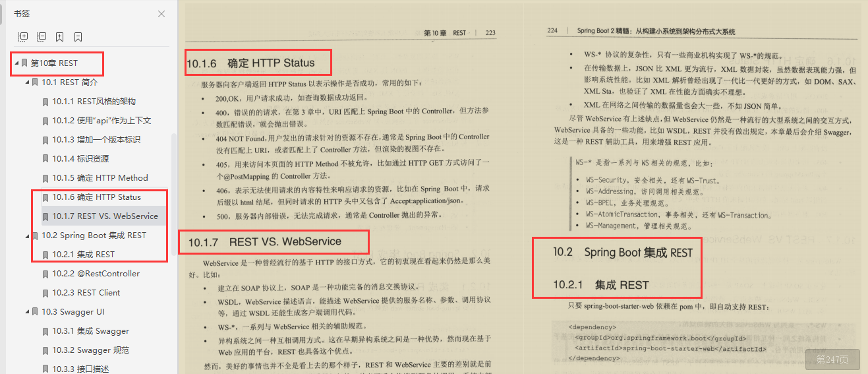The image size is (868, 374).
Task: Open 10.3.3 接口描述 bookmark
Action: pos(80,369)
